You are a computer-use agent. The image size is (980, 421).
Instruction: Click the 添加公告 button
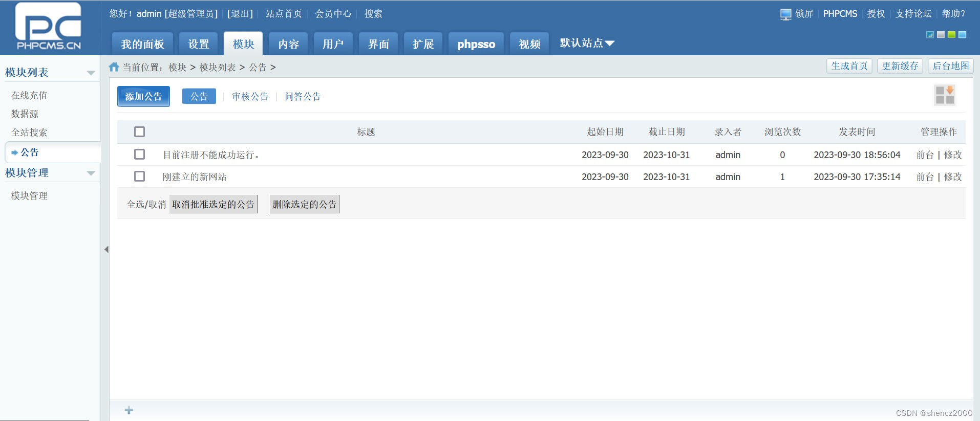point(143,96)
